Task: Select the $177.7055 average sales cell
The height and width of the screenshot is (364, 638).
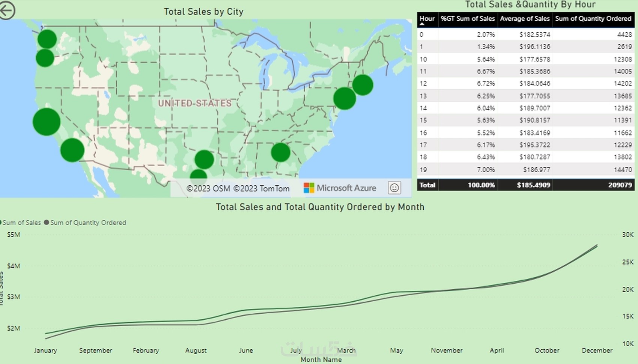Action: [535, 96]
